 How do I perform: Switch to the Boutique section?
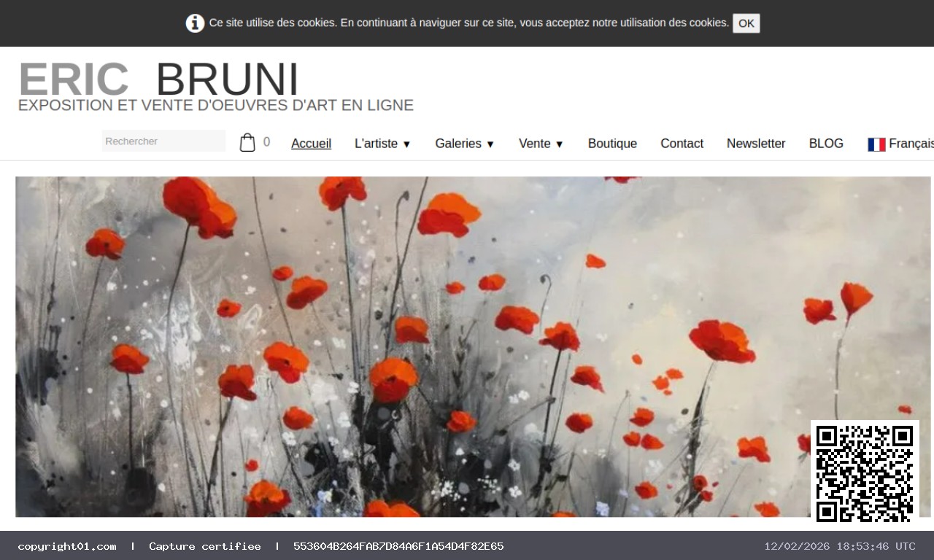click(612, 144)
